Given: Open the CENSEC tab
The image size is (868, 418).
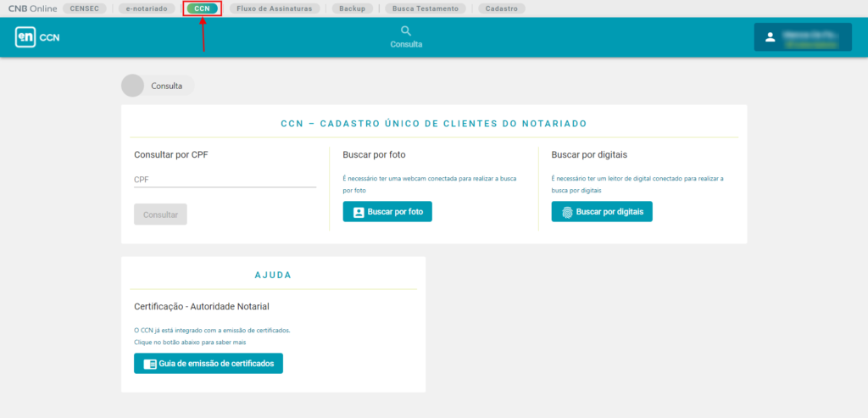Looking at the screenshot, I should 85,8.
